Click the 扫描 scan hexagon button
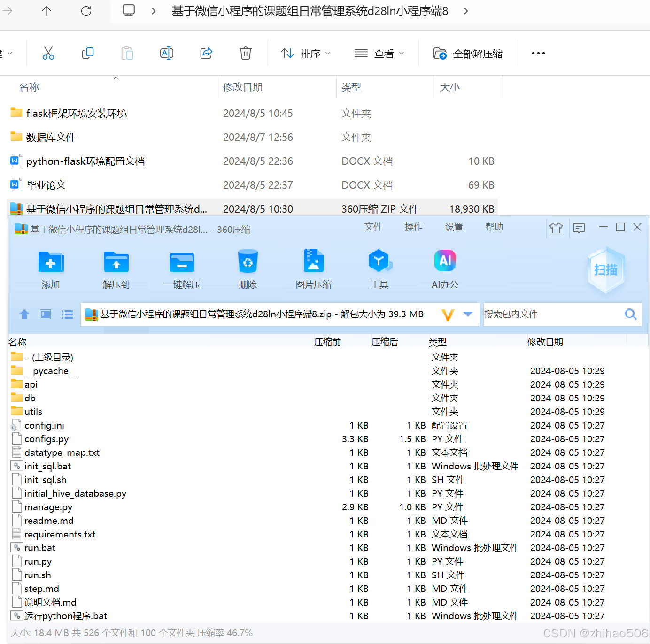 point(606,270)
